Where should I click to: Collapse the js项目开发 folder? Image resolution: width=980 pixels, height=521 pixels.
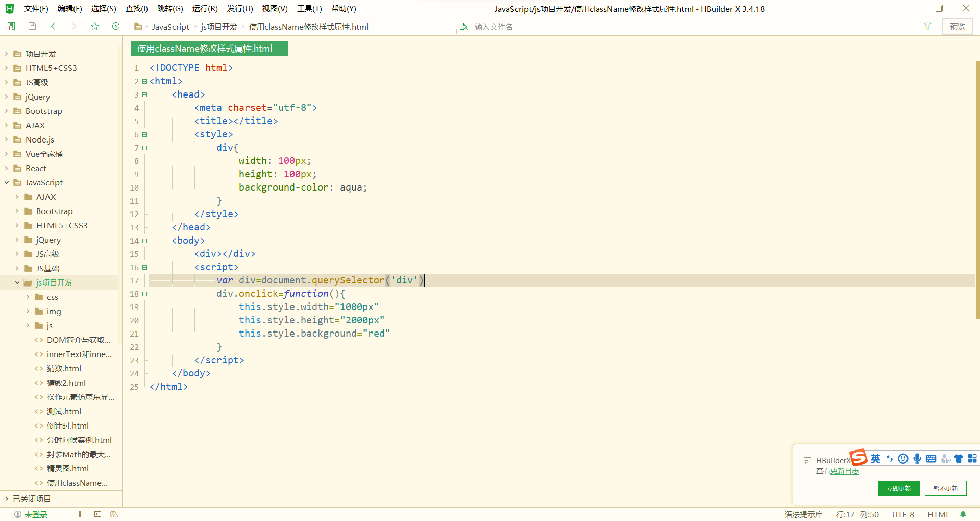tap(17, 282)
